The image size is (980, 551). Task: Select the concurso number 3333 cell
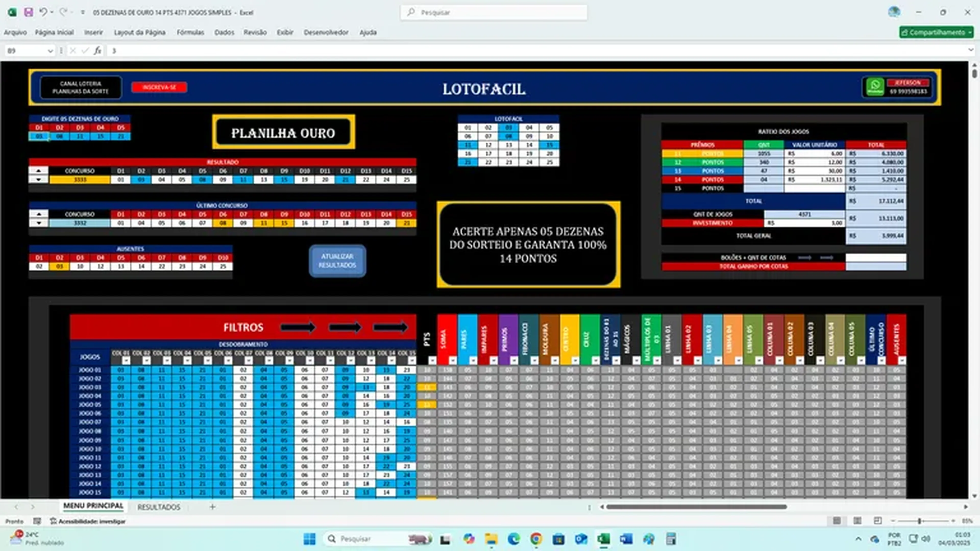pos(80,180)
